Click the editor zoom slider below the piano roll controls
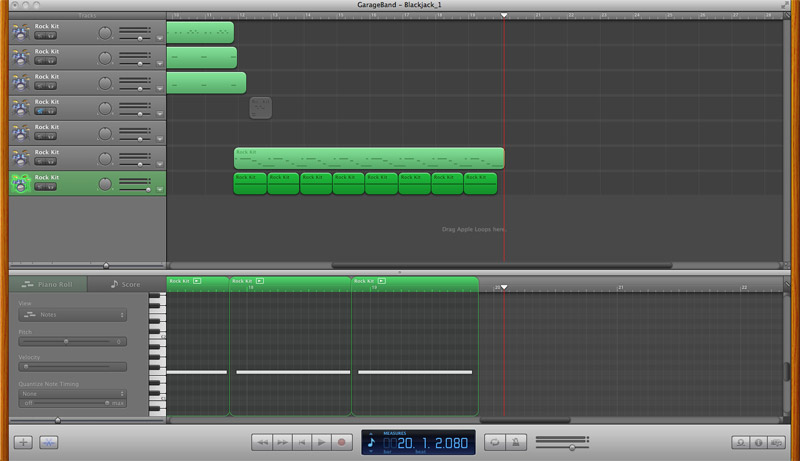This screenshot has height=461, width=800. pos(87,420)
